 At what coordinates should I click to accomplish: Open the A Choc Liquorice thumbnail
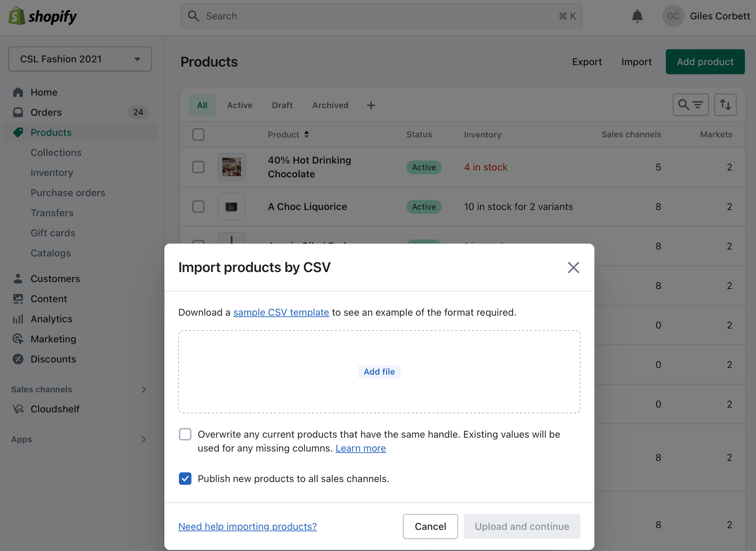tap(232, 207)
